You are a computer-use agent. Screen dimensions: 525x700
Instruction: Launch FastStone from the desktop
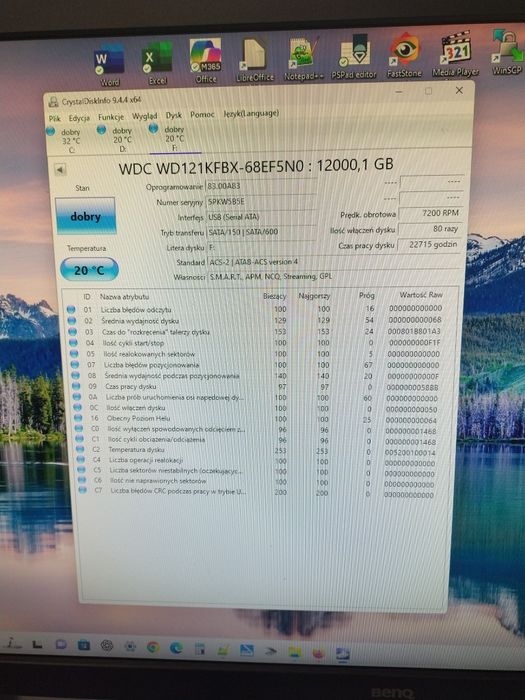404,56
